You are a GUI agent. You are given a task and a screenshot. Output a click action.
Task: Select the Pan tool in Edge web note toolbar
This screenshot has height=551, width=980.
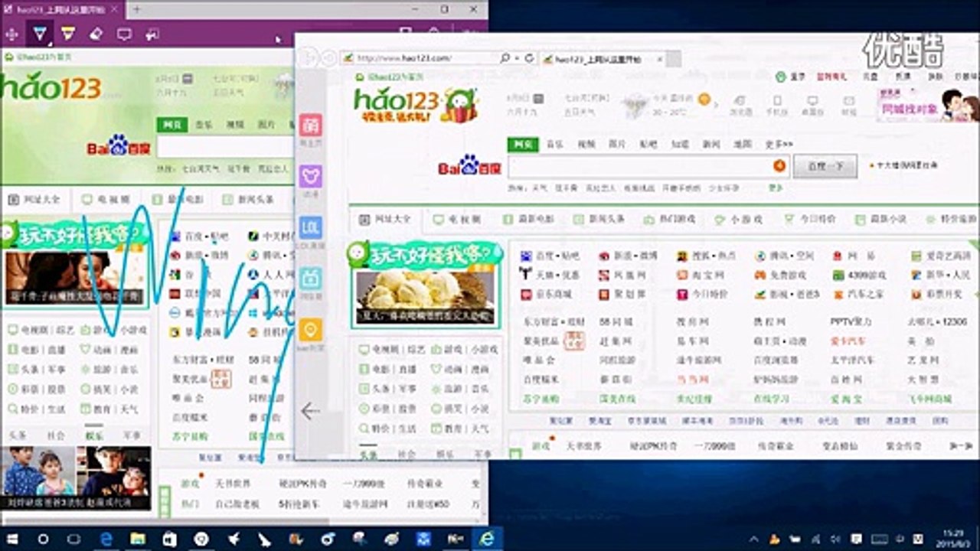point(12,34)
